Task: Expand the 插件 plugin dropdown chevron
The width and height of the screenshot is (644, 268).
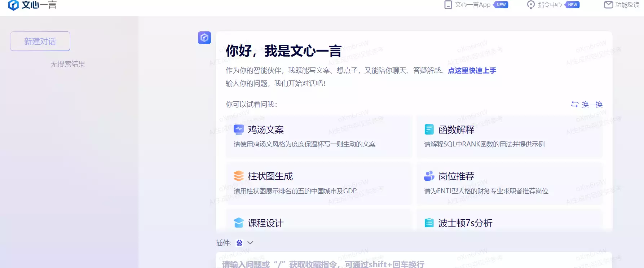Action: 250,243
